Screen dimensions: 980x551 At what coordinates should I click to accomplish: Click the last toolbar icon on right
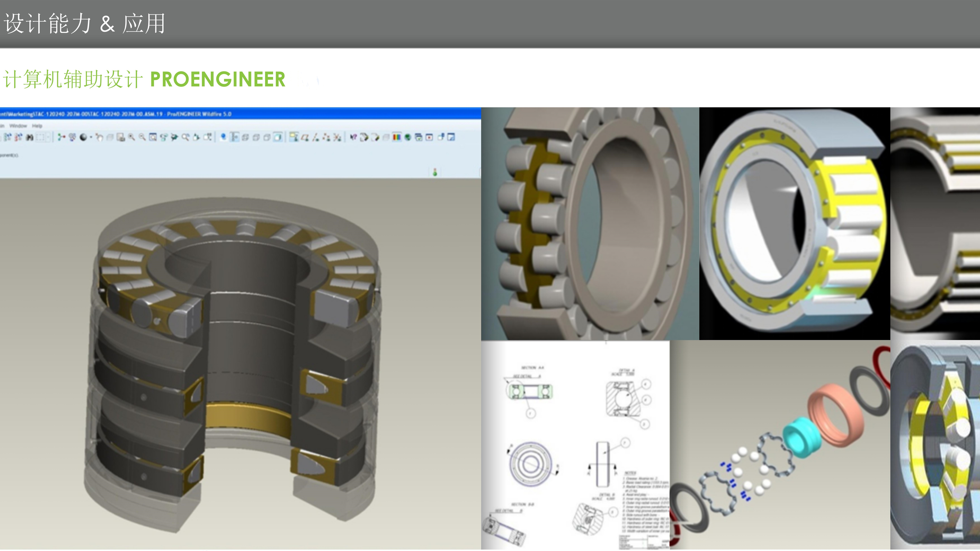pos(451,137)
